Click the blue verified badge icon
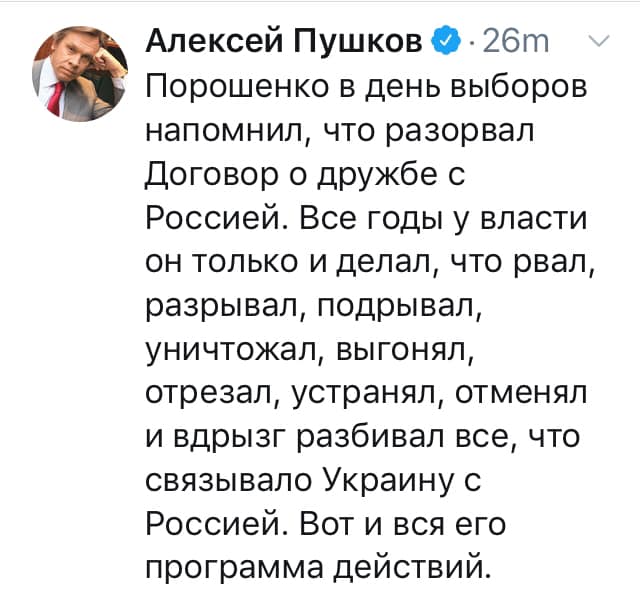This screenshot has width=640, height=600. tap(445, 39)
